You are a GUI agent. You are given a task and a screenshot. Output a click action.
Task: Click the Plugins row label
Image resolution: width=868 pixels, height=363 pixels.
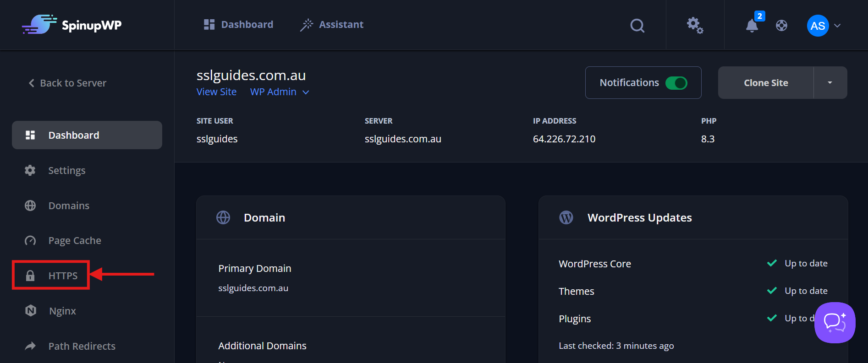[x=575, y=319]
